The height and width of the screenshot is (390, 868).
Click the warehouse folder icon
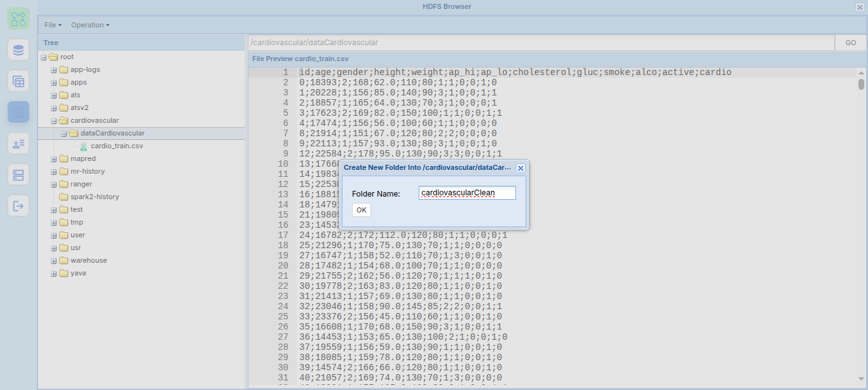tap(64, 260)
